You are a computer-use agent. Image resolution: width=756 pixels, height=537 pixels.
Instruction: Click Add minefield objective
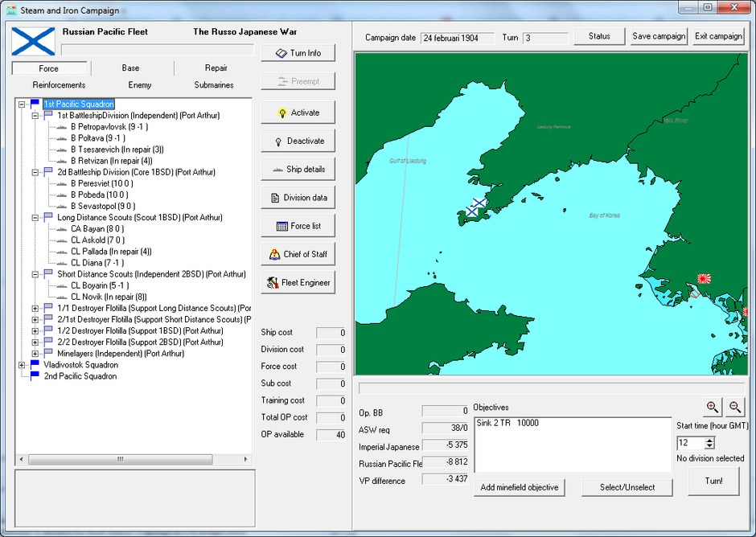click(520, 487)
